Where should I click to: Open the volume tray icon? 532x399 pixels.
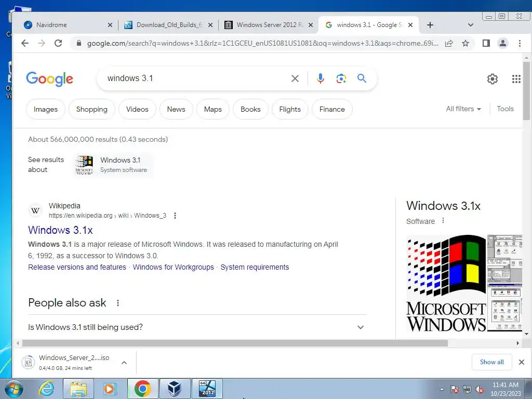[x=479, y=390]
